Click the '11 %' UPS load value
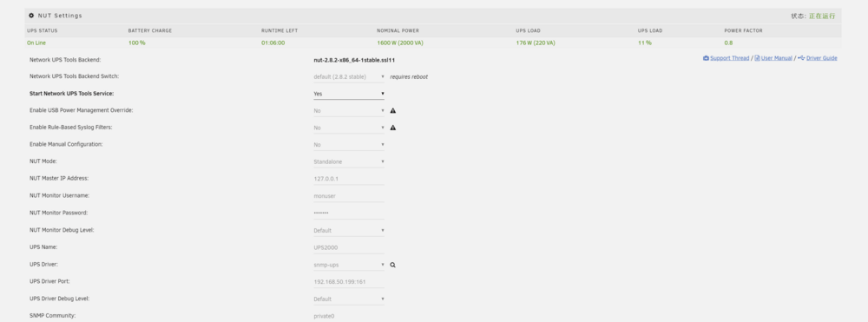Screen dimensions: 868x322 pyautogui.click(x=644, y=43)
